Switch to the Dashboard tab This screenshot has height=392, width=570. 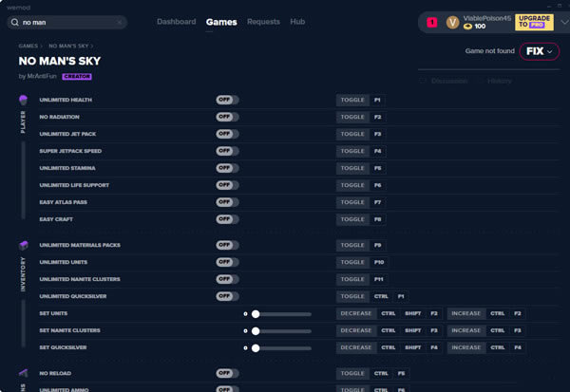(x=176, y=22)
